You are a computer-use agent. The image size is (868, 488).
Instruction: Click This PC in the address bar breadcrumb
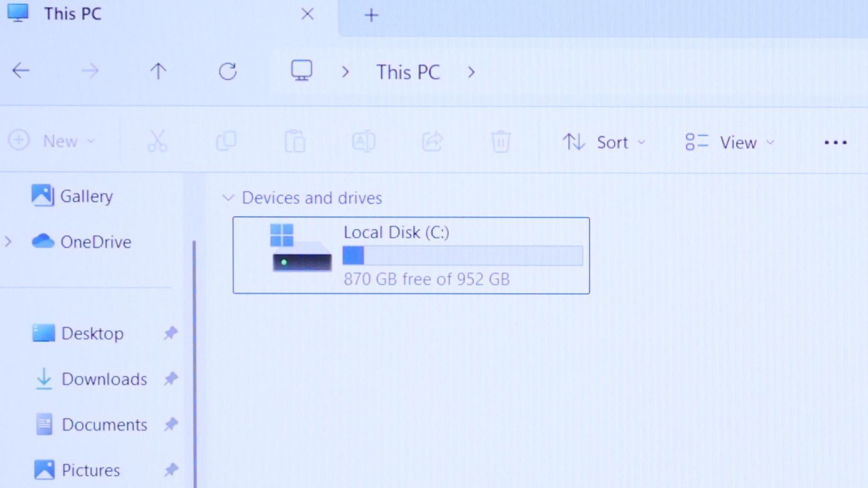point(408,72)
